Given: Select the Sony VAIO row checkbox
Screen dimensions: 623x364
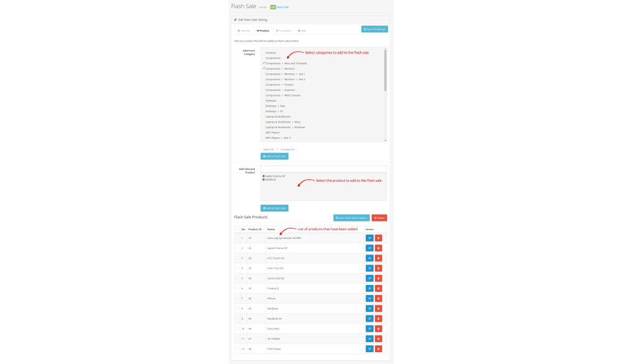Looking at the screenshot, I should (x=237, y=329).
